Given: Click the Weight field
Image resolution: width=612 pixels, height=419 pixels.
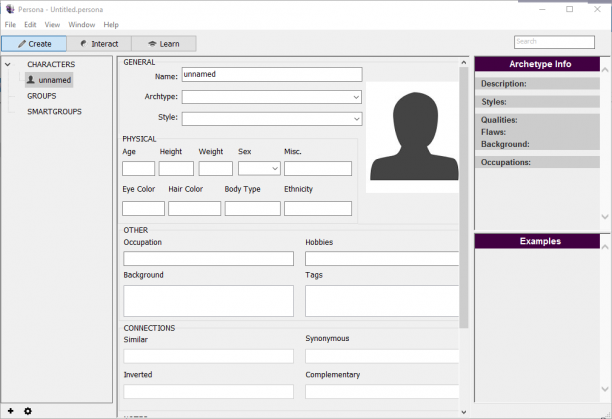Looking at the screenshot, I should point(215,169).
